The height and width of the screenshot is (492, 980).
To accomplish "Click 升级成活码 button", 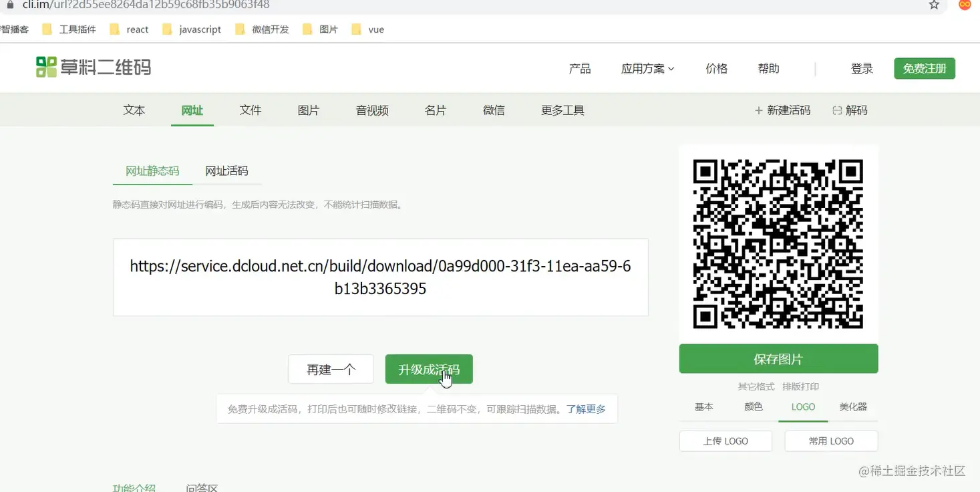I will point(429,369).
